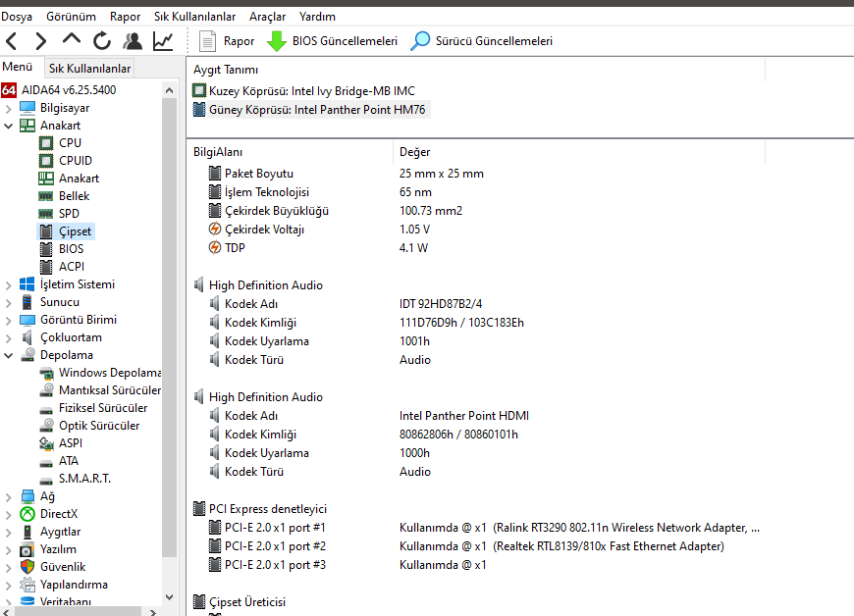Select the CPUID icon in the tree

pos(46,161)
